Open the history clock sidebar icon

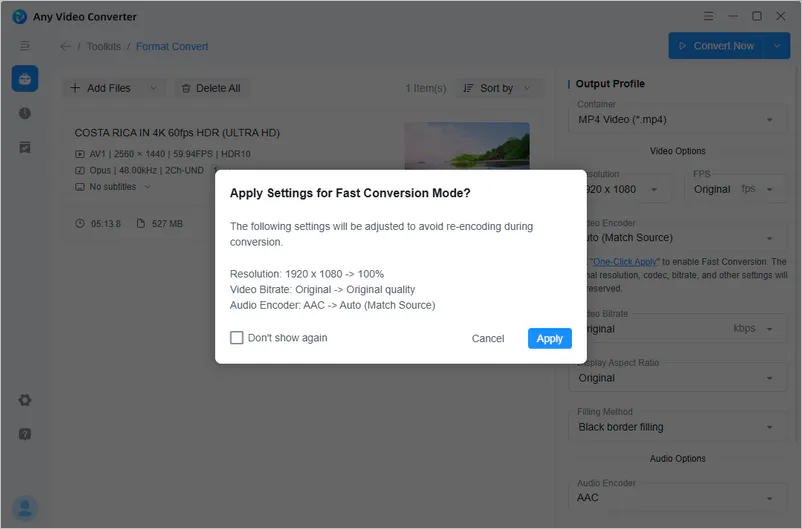pyautogui.click(x=25, y=113)
